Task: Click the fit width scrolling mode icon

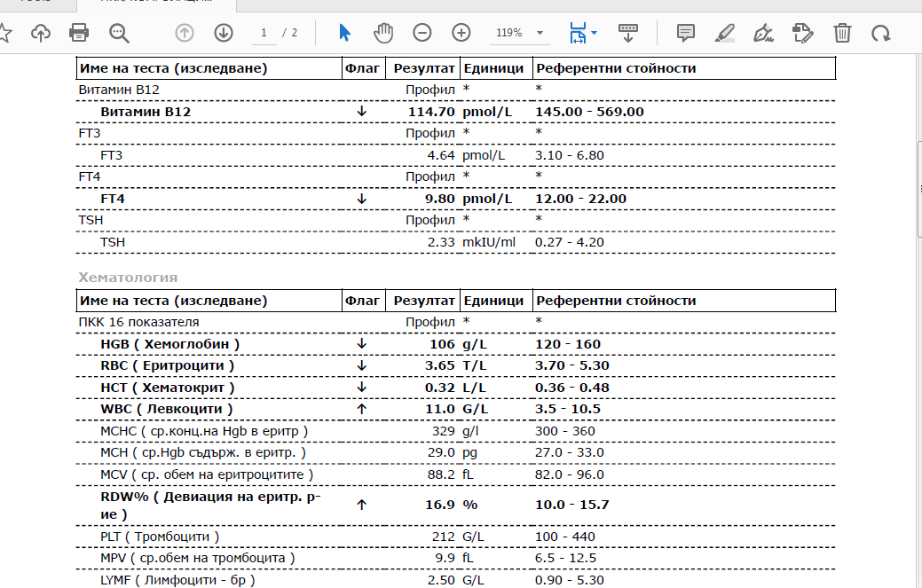Action: 627,33
